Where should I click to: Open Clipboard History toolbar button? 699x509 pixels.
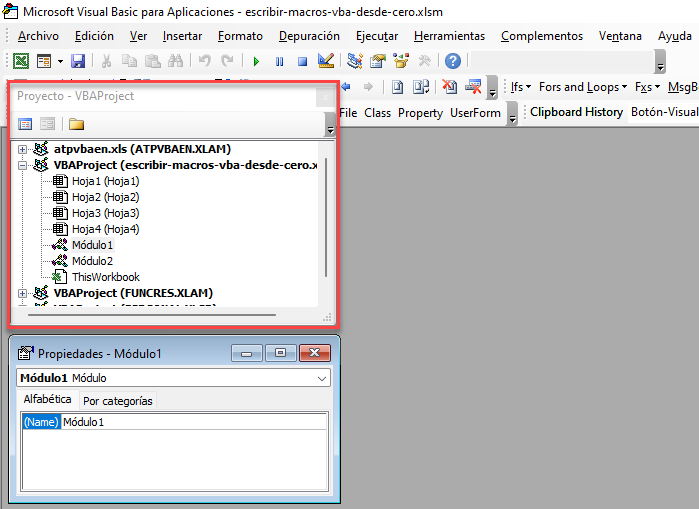tap(576, 112)
